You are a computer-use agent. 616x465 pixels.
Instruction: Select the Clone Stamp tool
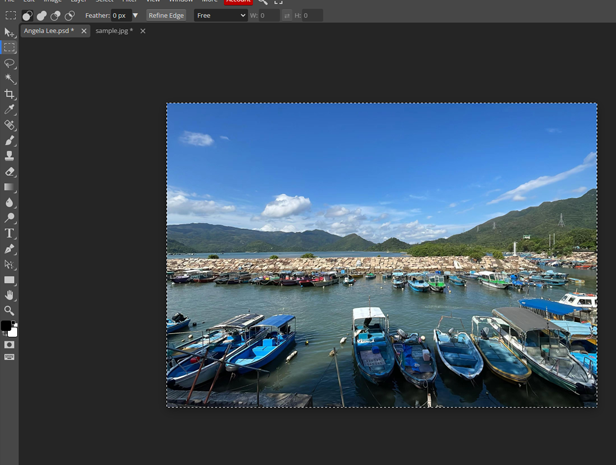point(9,156)
